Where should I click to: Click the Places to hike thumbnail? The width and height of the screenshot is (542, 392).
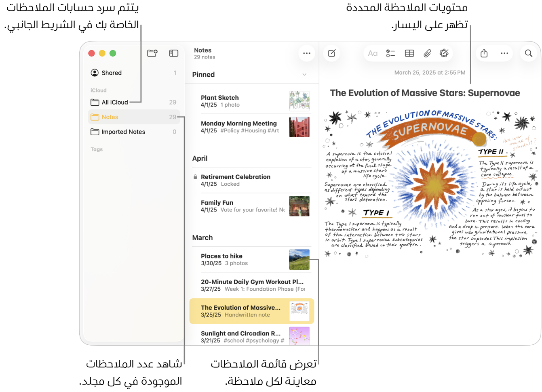(299, 259)
